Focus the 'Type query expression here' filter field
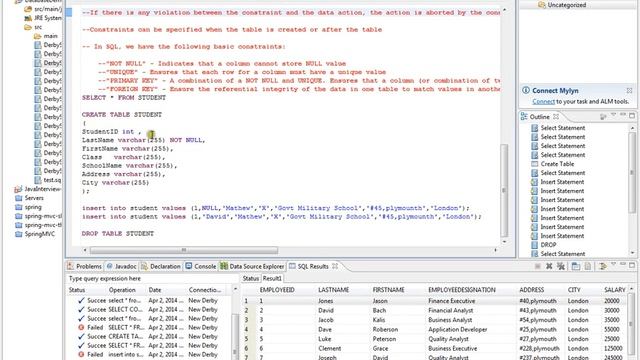 tap(152, 278)
